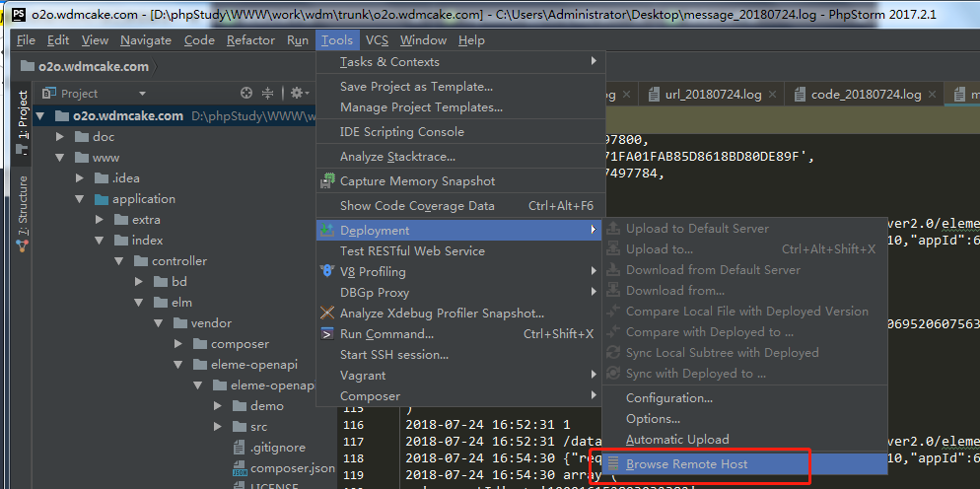The width and height of the screenshot is (980, 489).
Task: Open the 7: Structure tool window tab
Action: (x=23, y=213)
